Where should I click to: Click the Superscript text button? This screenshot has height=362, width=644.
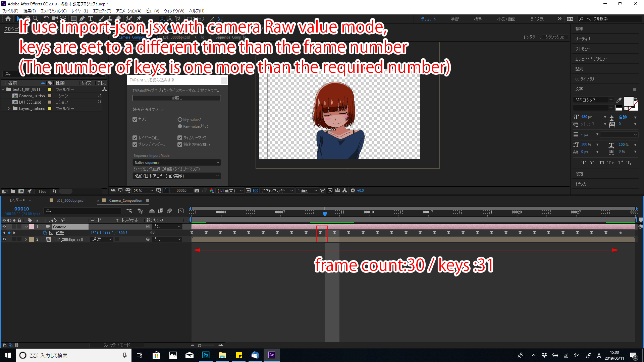point(620,163)
